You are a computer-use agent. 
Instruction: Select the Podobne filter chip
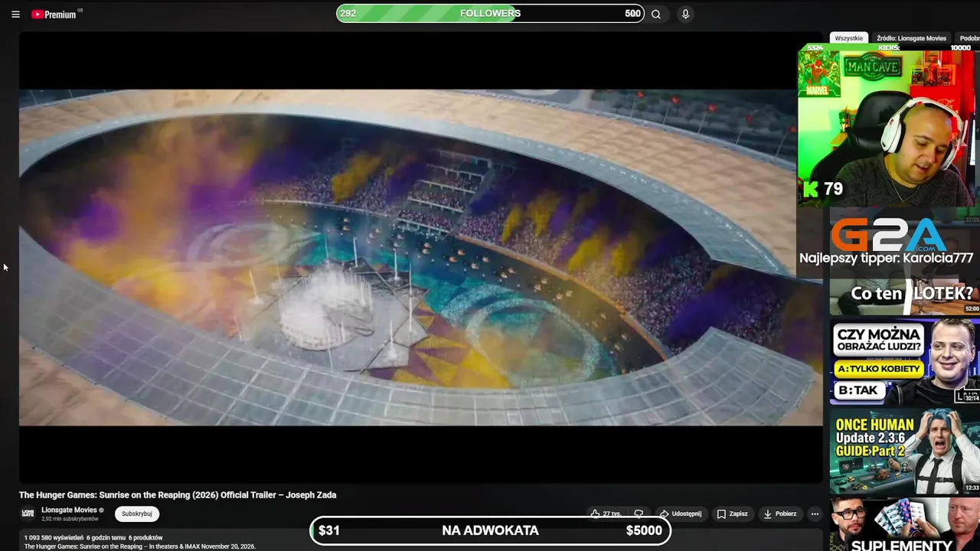pos(969,38)
